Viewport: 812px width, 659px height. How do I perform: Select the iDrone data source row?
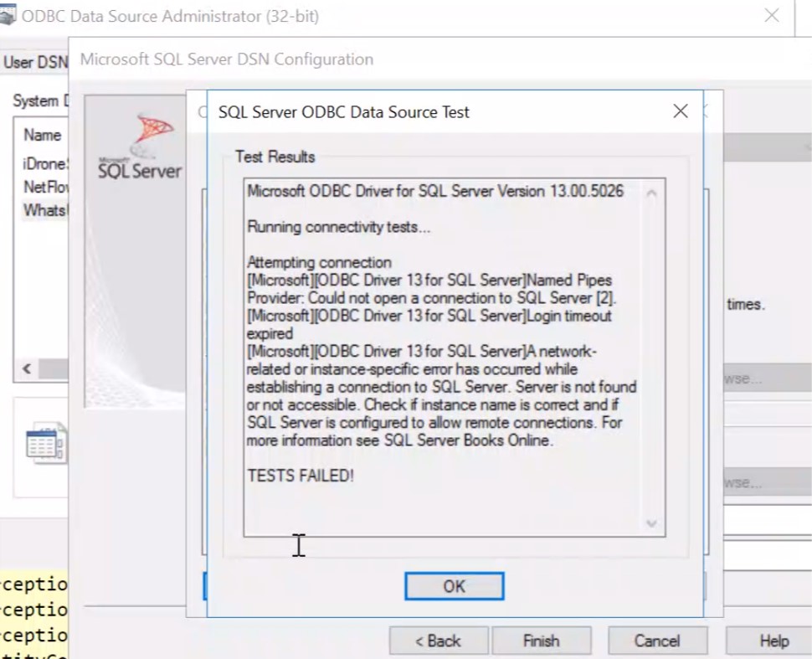click(x=44, y=164)
